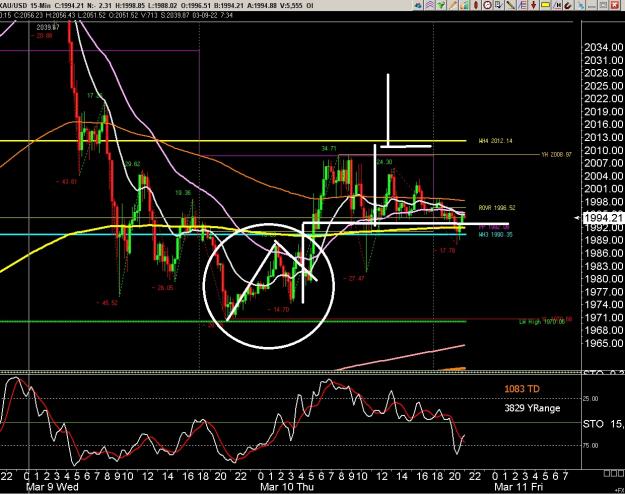The width and height of the screenshot is (625, 494).
Task: Click the data readout line with 03-09-22 7:34
Action: [x=116, y=15]
